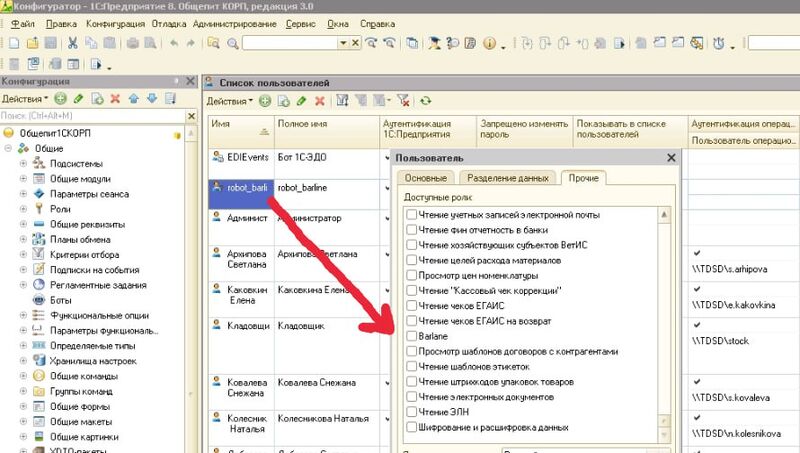The image size is (800, 453).
Task: Open the Действия dropdown in the user list
Action: coord(229,101)
